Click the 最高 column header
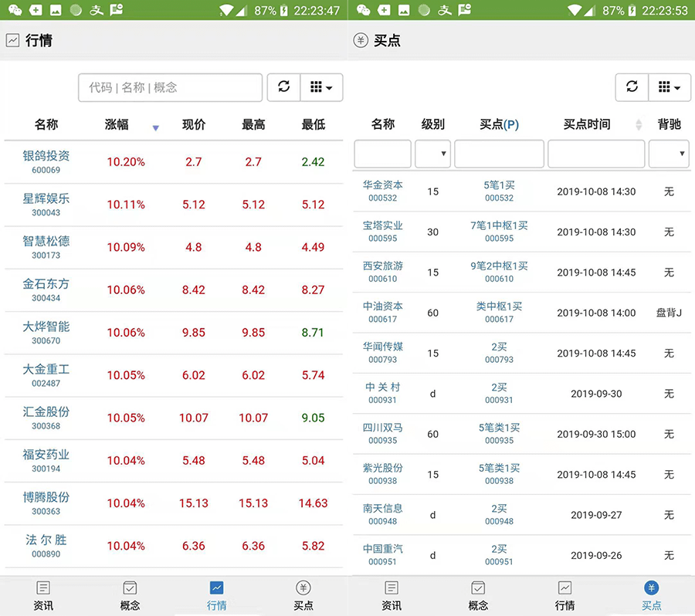This screenshot has width=695, height=616. click(x=253, y=124)
